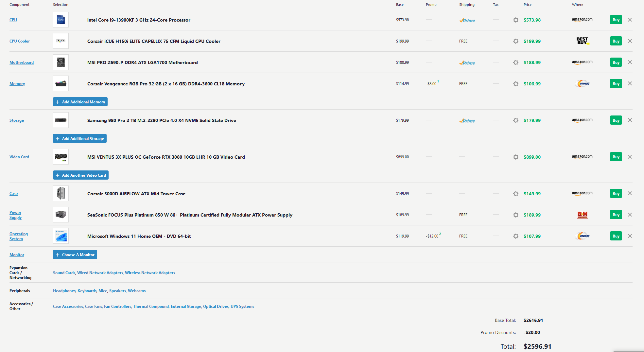Image resolution: width=644 pixels, height=352 pixels.
Task: Open gear options for RTX 3080 video card
Action: pyautogui.click(x=516, y=157)
